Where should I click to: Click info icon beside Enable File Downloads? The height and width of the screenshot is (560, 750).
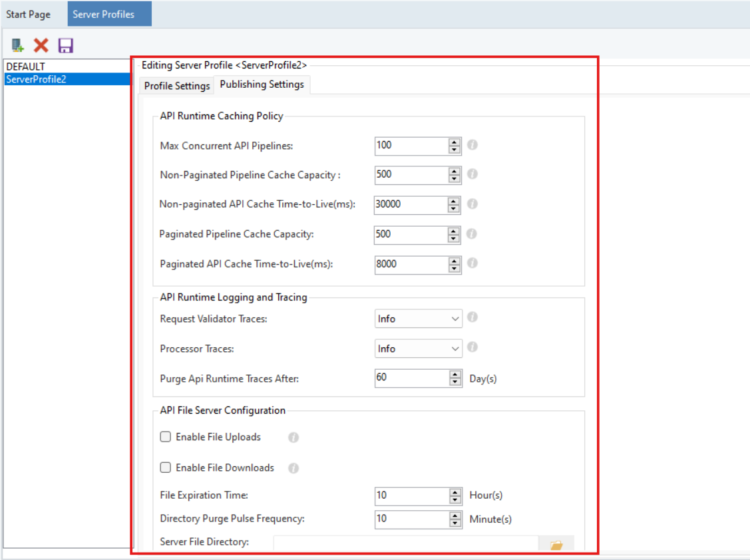pyautogui.click(x=293, y=468)
